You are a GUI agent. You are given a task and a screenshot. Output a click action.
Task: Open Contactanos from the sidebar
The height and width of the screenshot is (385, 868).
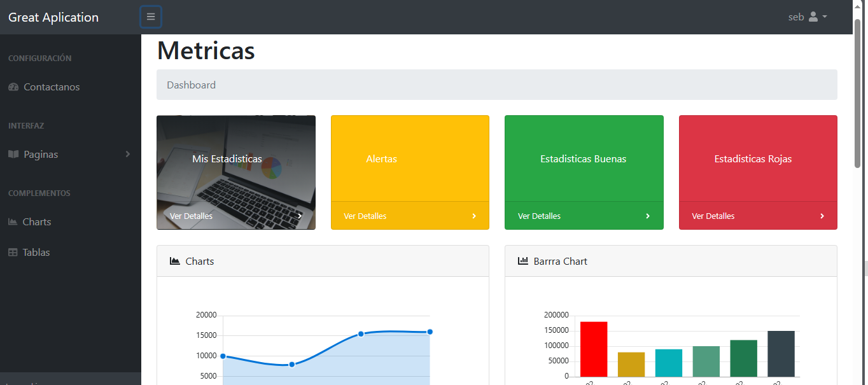[x=52, y=87]
